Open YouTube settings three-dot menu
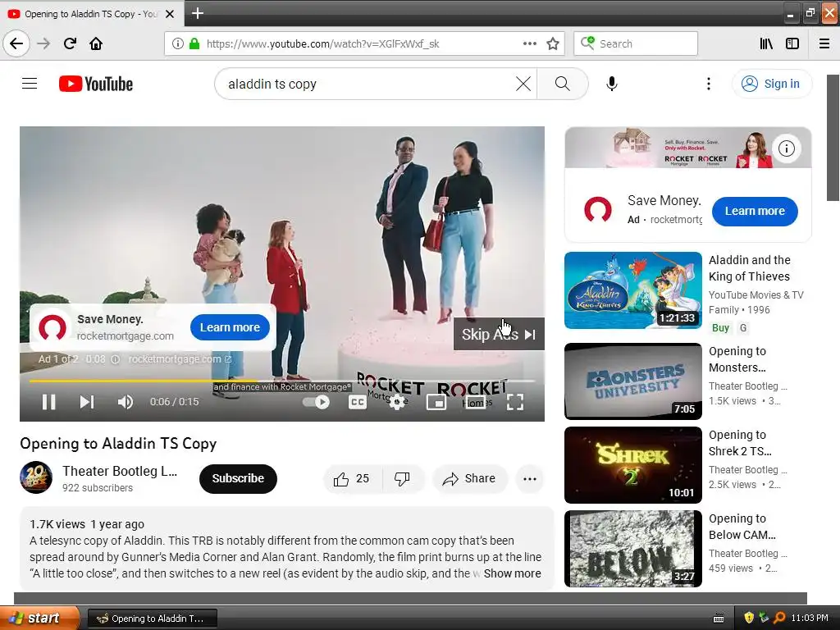The width and height of the screenshot is (840, 630). click(x=708, y=84)
